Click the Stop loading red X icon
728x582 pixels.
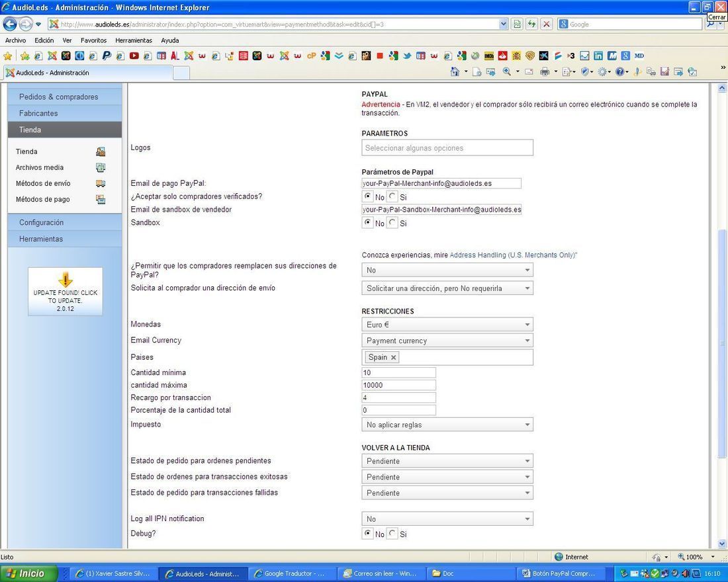[x=547, y=24]
